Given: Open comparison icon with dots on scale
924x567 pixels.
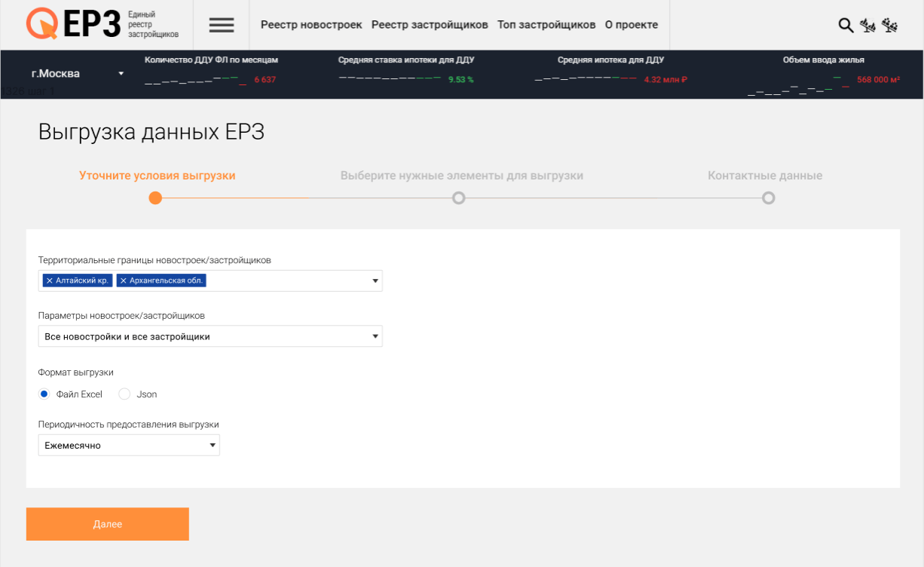Looking at the screenshot, I should tap(890, 25).
